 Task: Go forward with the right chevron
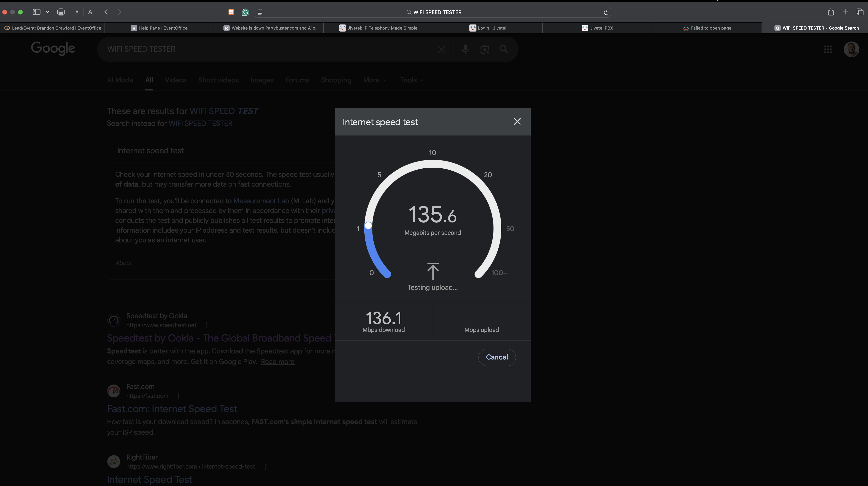(x=120, y=12)
